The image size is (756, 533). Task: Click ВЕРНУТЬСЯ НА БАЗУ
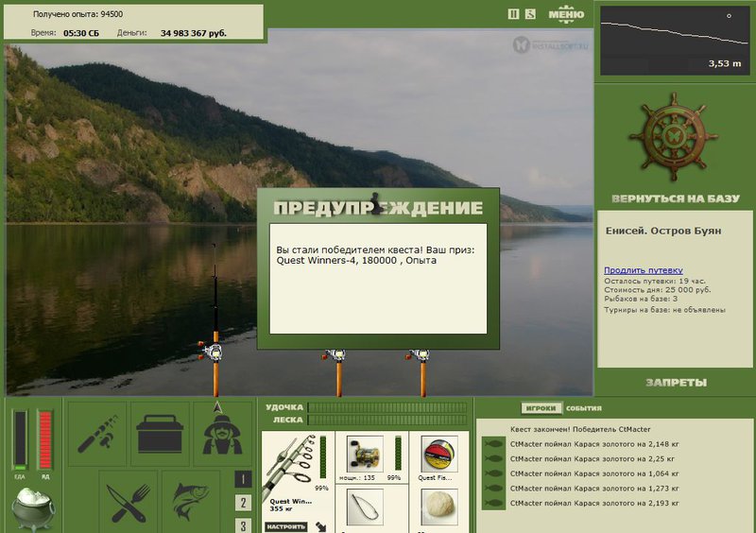[x=675, y=198]
